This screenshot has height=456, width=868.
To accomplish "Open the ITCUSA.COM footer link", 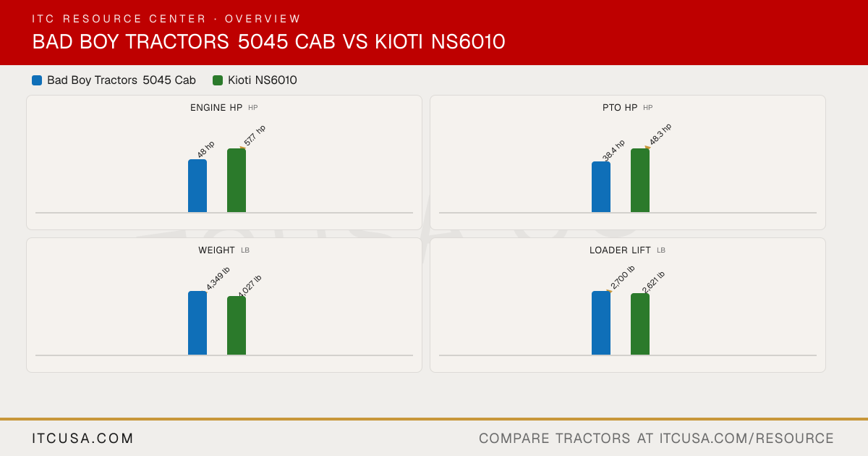I will coord(83,439).
